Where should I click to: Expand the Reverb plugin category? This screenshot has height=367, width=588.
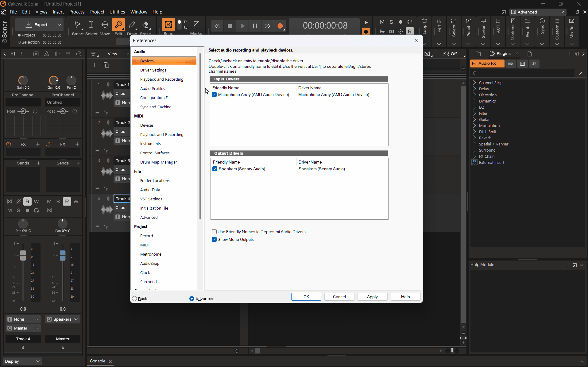click(474, 138)
